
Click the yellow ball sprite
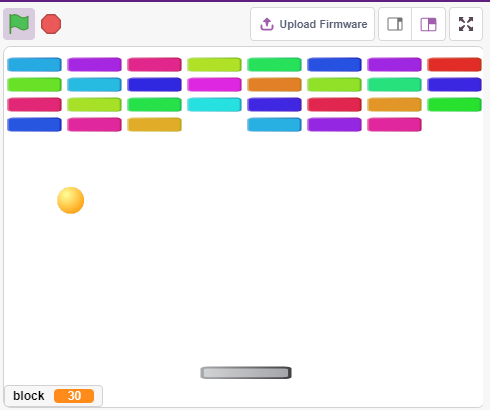pyautogui.click(x=71, y=200)
